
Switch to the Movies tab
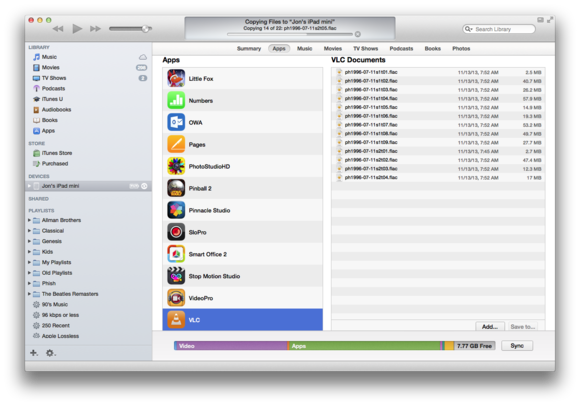coord(333,48)
